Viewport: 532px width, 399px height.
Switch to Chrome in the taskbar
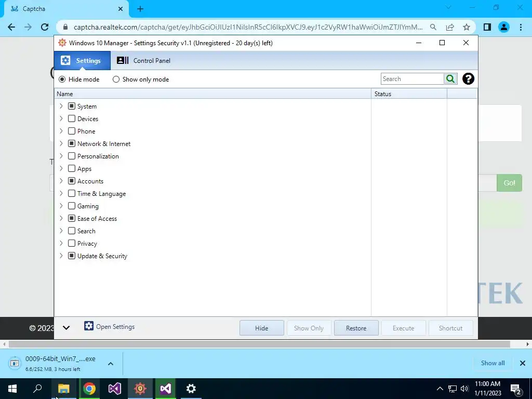(89, 389)
